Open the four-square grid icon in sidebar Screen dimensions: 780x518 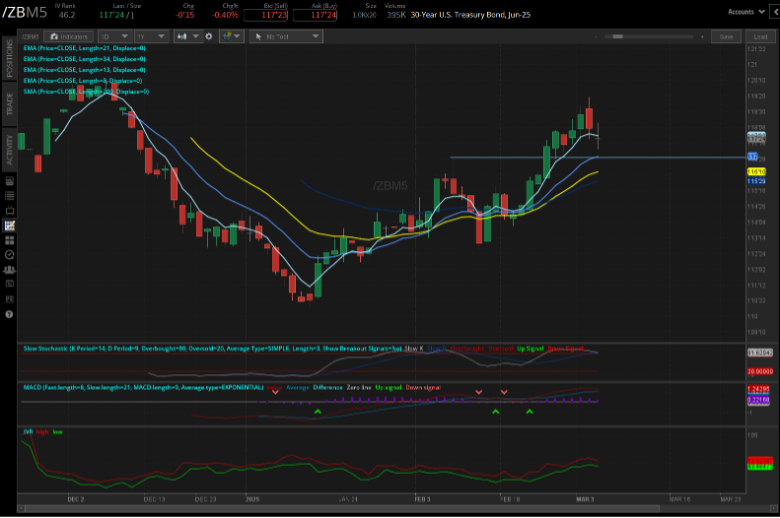9,240
